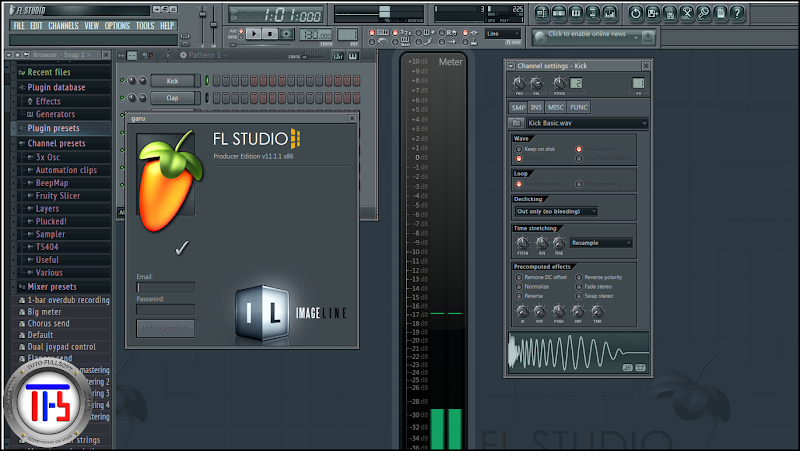Open the mixer view toolbar icon
The image size is (800, 451).
tap(609, 13)
